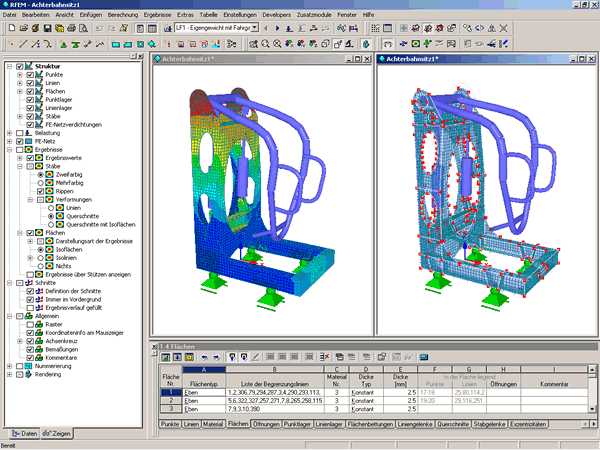
Task: Expand the Belastung tree node
Action: pos(10,133)
